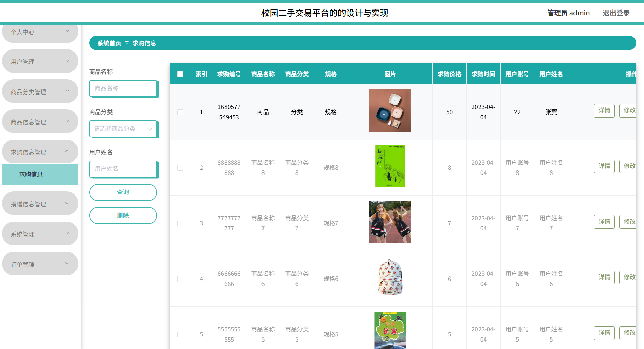The image size is (644, 349).
Task: Click 详情 for the first record
Action: click(604, 110)
